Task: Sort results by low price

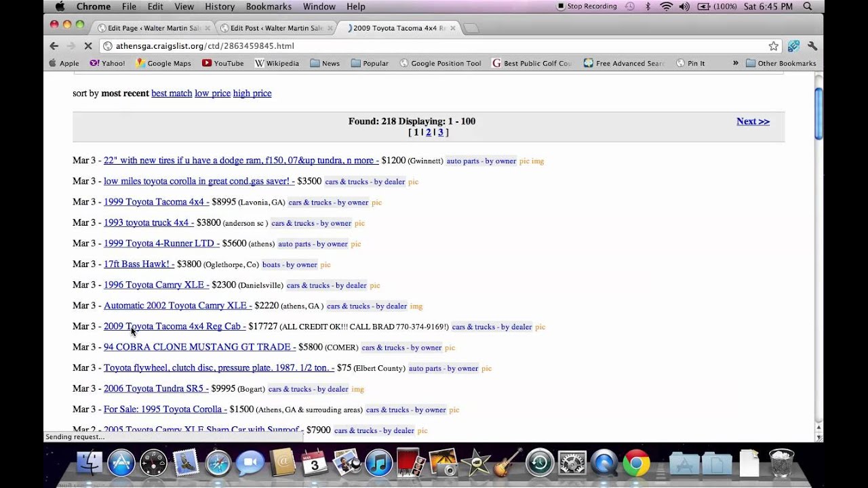Action: coord(213,94)
